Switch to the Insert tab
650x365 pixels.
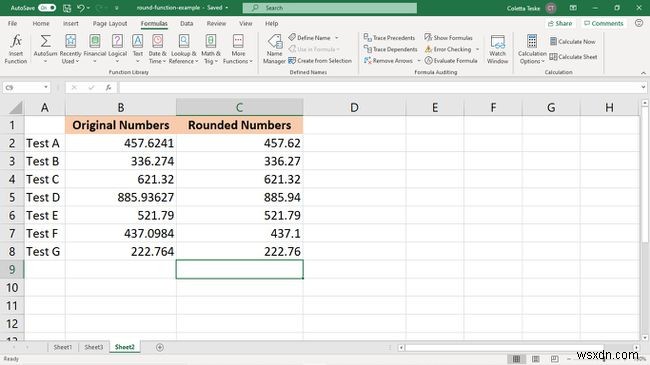coord(71,24)
